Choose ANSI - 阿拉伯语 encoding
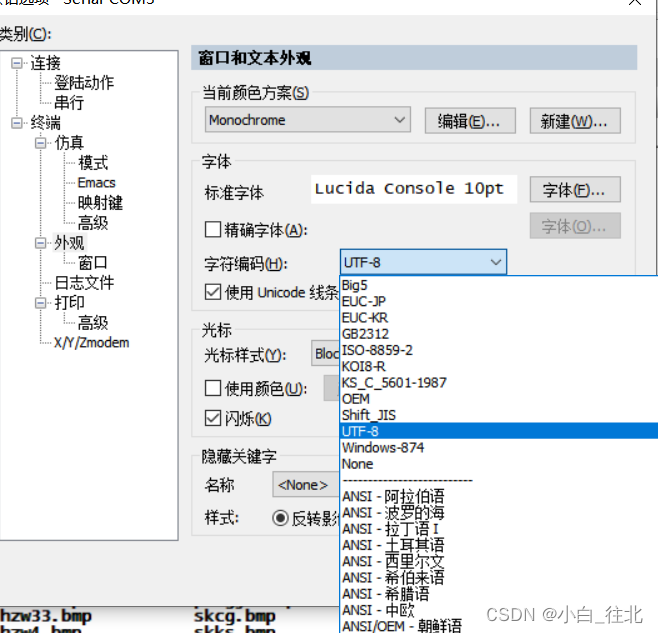This screenshot has height=633, width=658. tap(499, 497)
